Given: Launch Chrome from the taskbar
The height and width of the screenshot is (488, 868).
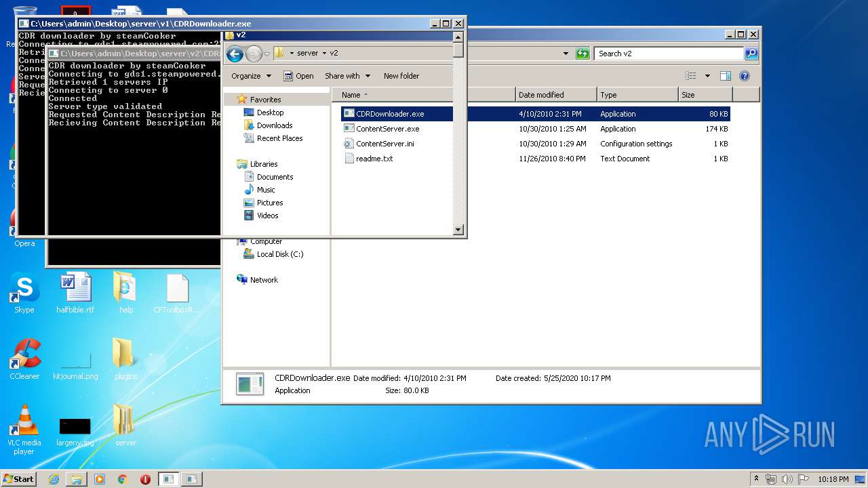Looking at the screenshot, I should click(123, 479).
